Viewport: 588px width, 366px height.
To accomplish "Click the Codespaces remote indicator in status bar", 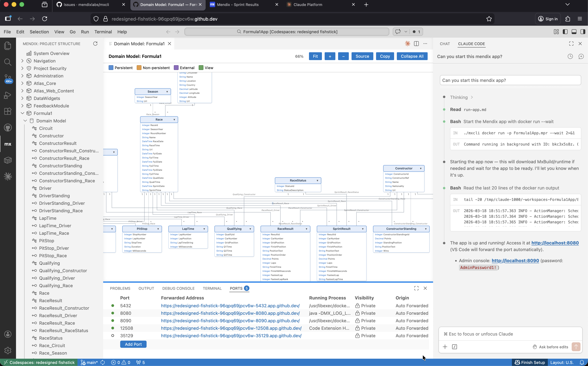I will pyautogui.click(x=39, y=362).
